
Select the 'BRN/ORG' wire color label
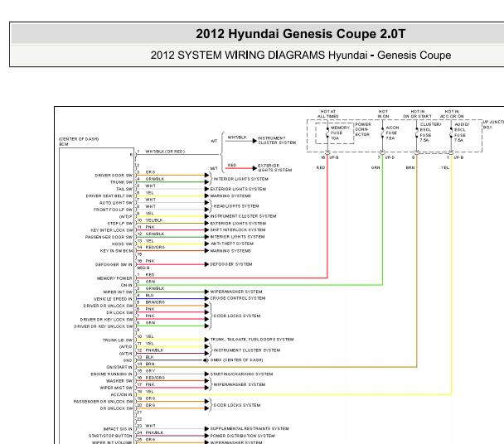coord(155,302)
